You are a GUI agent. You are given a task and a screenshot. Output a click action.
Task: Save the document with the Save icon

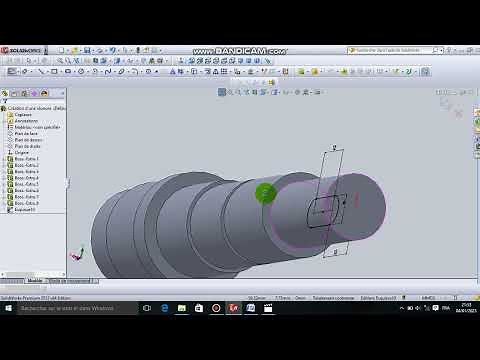(x=87, y=51)
